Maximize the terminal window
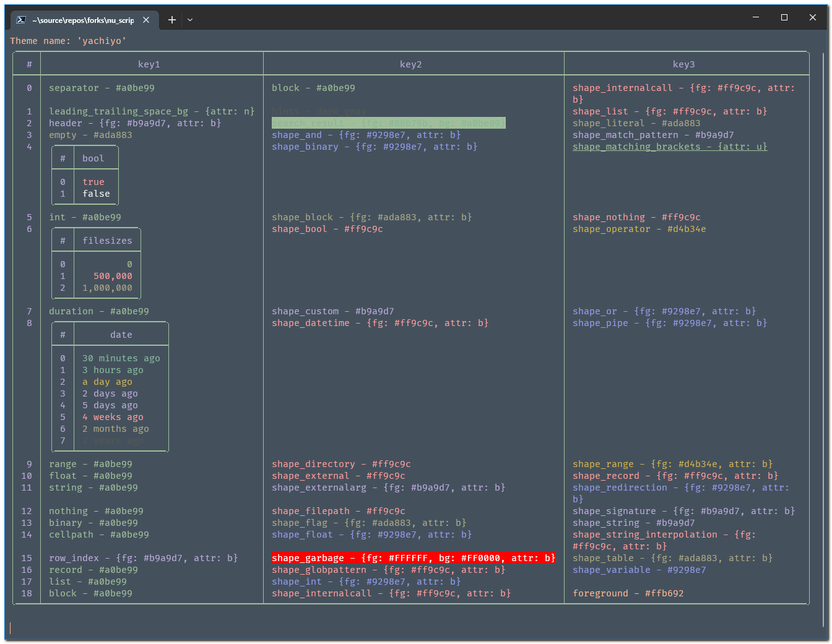The image size is (832, 644). [x=784, y=17]
